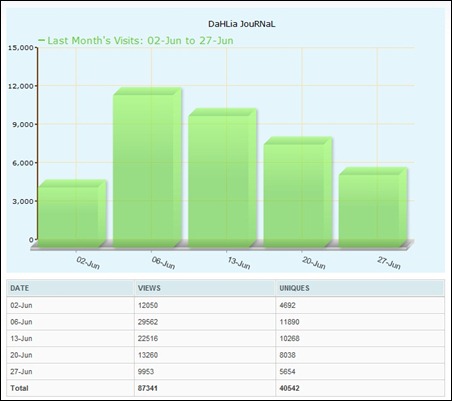Viewport: 452px width, 401px height.
Task: Click the 13-Jun bar in the chart
Action: coord(223,178)
